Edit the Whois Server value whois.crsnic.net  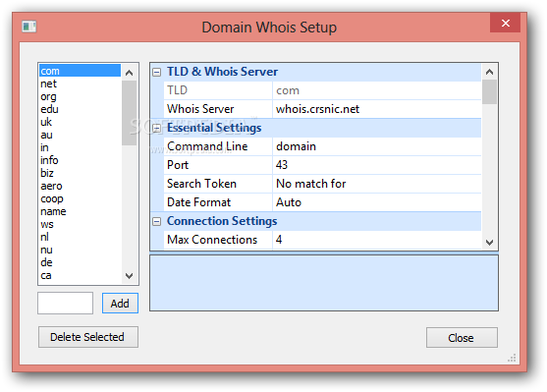coord(377,109)
